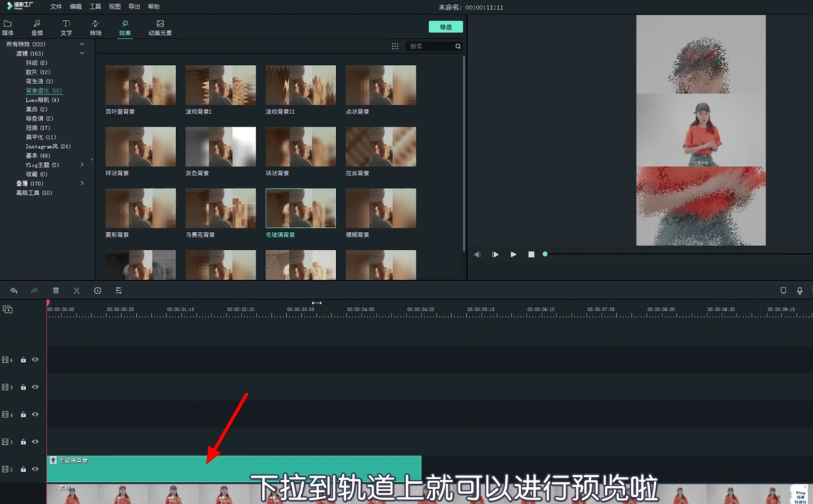Open the 转场 transitions panel

tap(95, 27)
